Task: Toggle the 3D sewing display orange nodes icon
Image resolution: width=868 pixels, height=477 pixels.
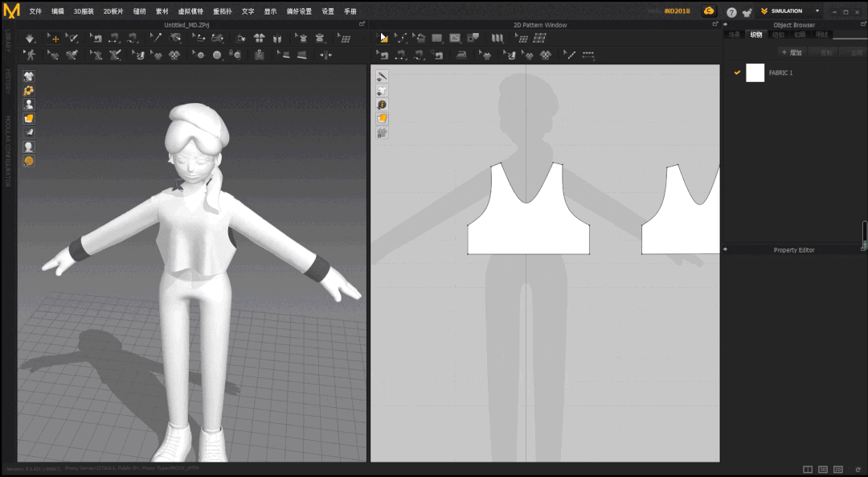Action: (29, 90)
